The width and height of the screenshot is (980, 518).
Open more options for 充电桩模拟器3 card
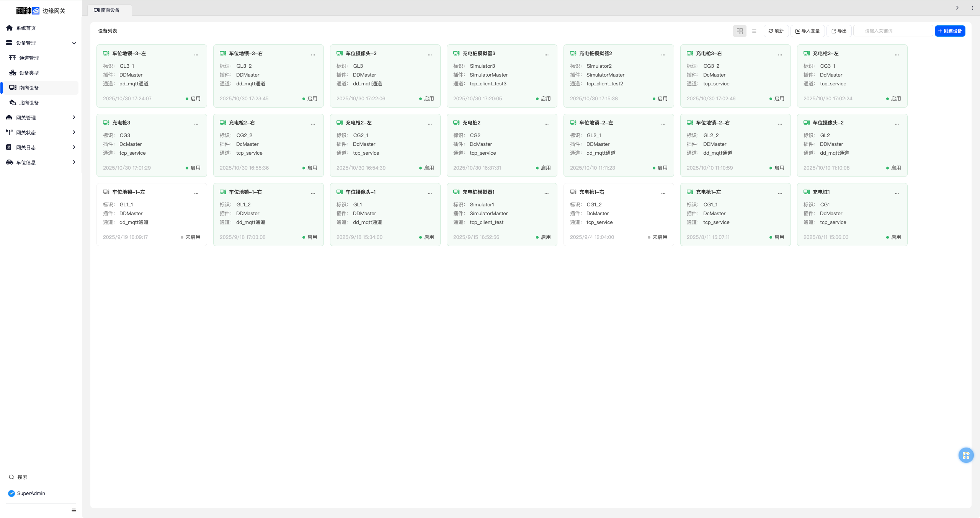547,55
